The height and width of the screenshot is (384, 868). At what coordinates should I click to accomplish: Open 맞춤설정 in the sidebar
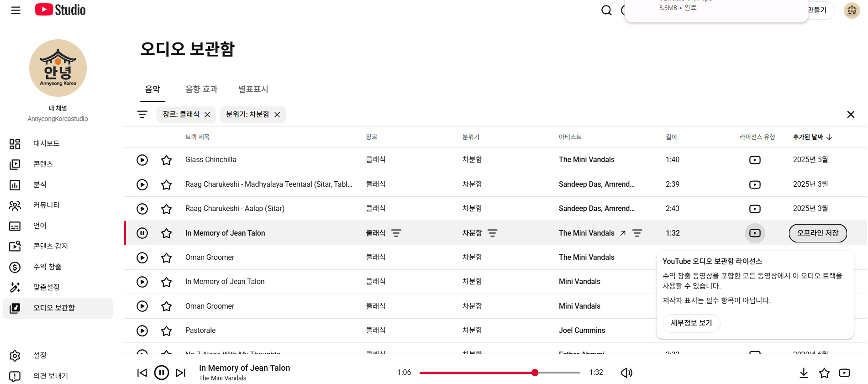pyautogui.click(x=58, y=287)
